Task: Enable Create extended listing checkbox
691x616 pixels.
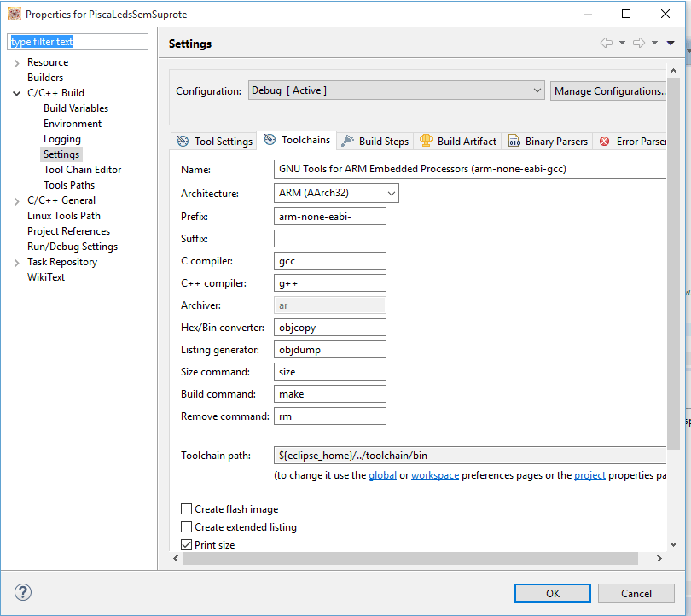Action: coord(187,527)
